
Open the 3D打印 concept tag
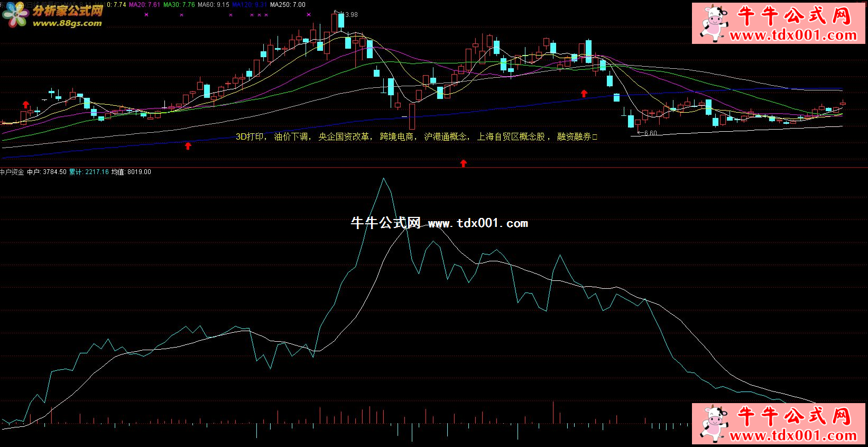pyautogui.click(x=250, y=137)
